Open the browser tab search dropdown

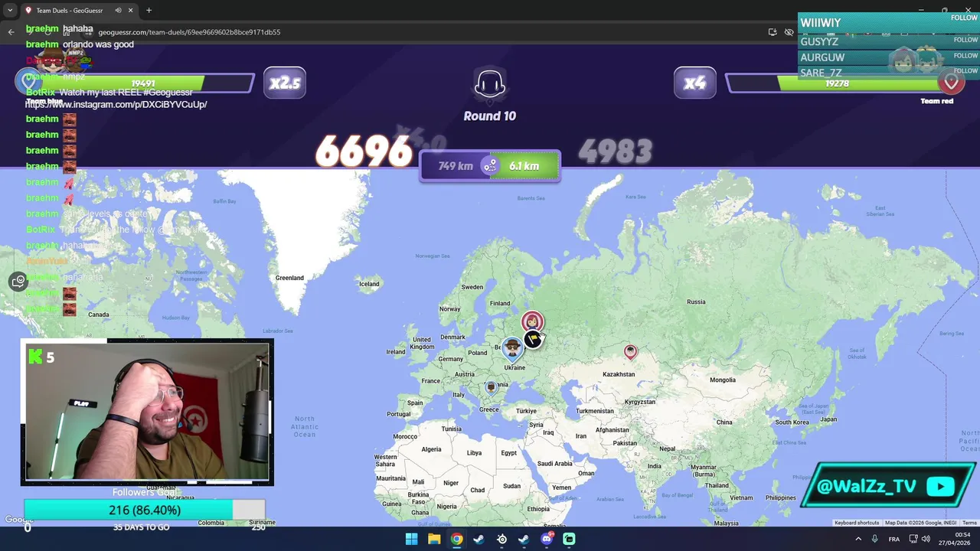(x=10, y=11)
